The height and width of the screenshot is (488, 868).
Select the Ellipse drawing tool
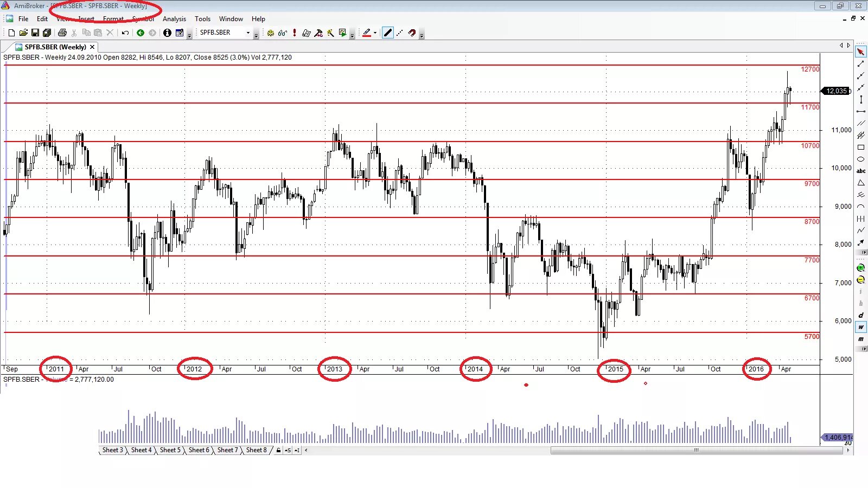point(861,159)
